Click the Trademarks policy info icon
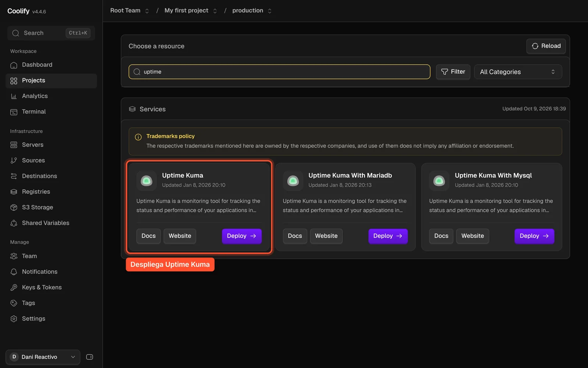588x368 pixels. [x=139, y=137]
